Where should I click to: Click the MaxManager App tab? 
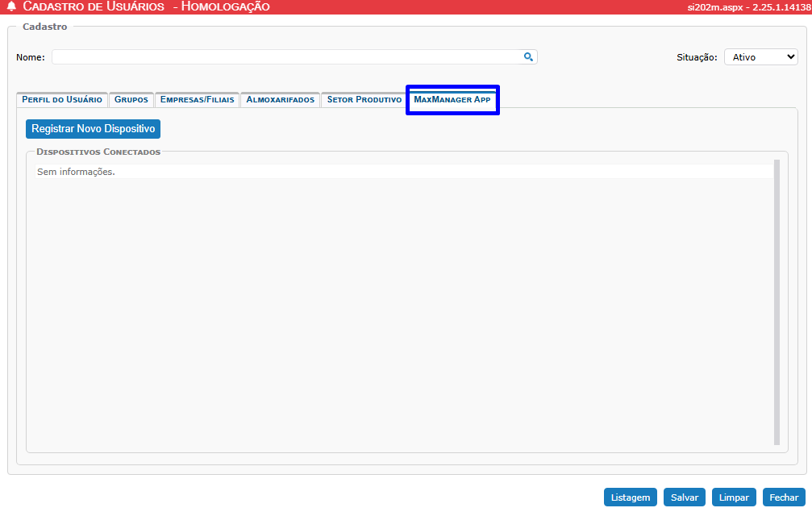(x=452, y=100)
